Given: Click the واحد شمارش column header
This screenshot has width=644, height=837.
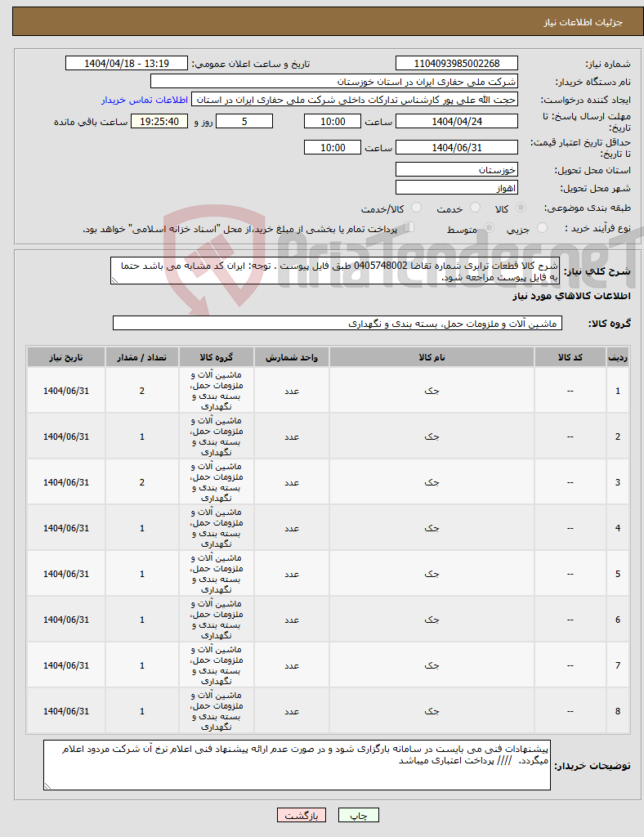Looking at the screenshot, I should click(291, 357).
